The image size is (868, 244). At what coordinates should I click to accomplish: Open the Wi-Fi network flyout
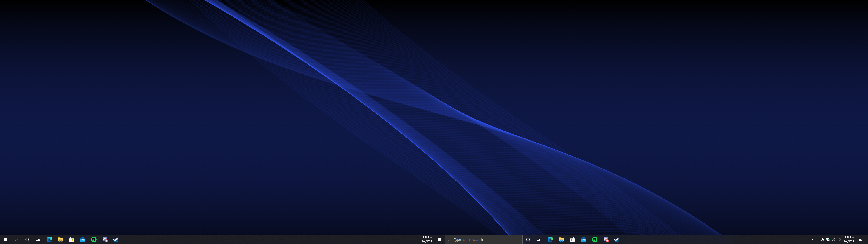pyautogui.click(x=834, y=240)
